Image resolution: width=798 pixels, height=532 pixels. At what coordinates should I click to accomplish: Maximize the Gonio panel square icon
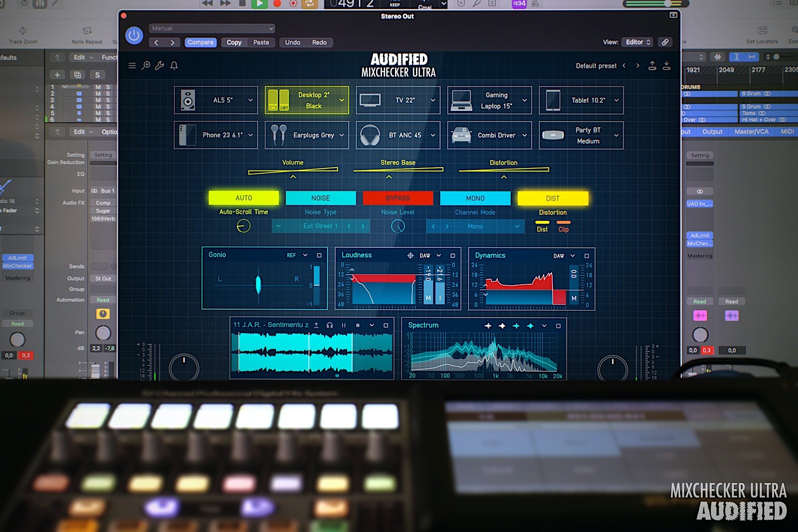point(319,255)
